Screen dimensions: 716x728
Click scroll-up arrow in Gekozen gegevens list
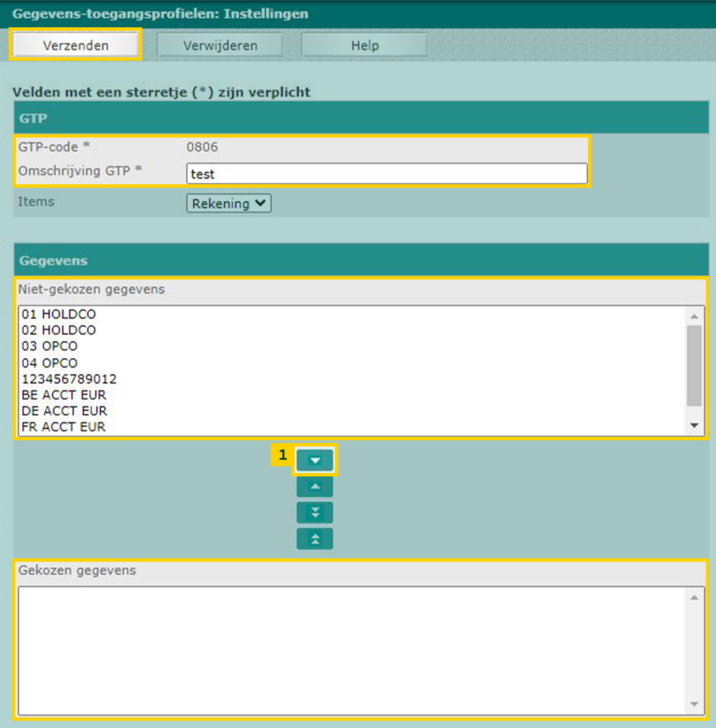(694, 598)
